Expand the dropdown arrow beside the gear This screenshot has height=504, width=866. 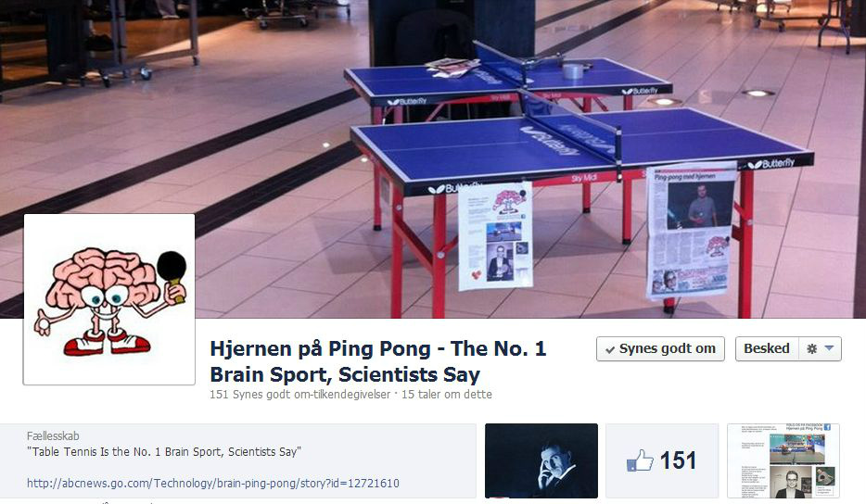pos(829,348)
